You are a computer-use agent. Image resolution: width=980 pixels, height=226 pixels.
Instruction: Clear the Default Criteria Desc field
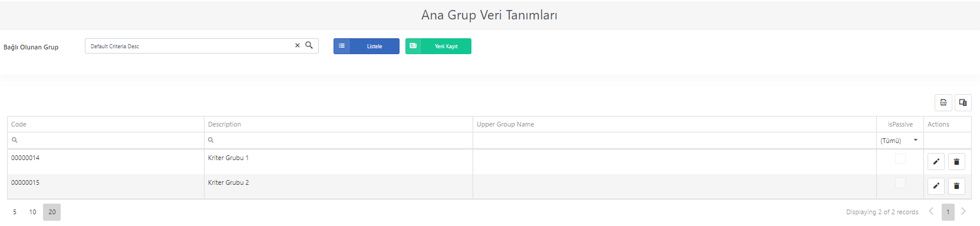[x=297, y=45]
